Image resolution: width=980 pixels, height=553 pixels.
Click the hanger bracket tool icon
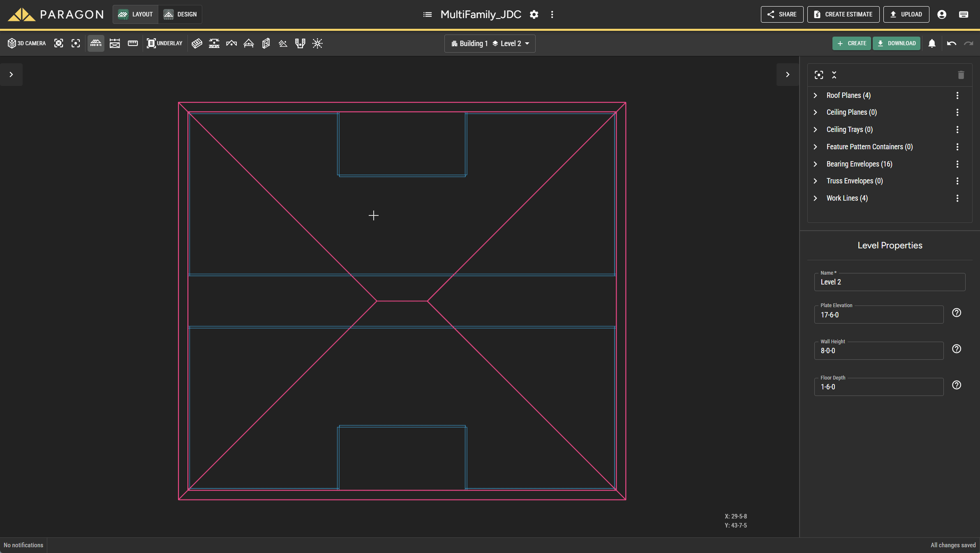[x=300, y=43]
